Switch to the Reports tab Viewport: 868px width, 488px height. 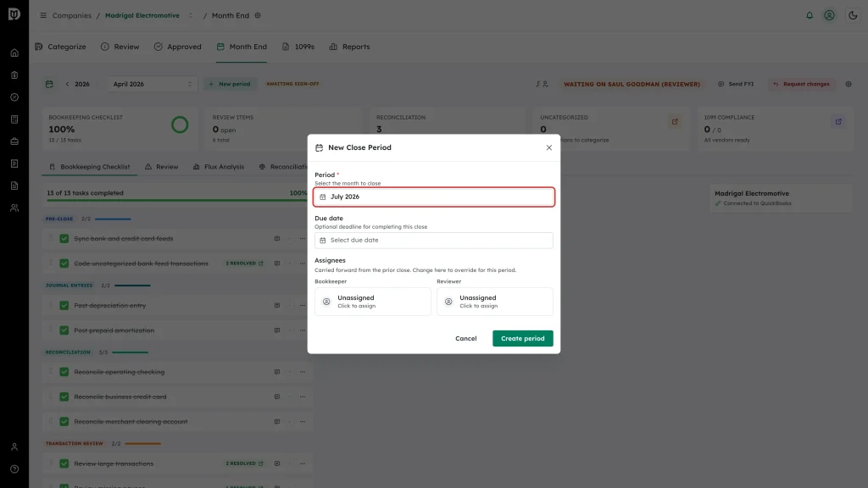(x=349, y=47)
